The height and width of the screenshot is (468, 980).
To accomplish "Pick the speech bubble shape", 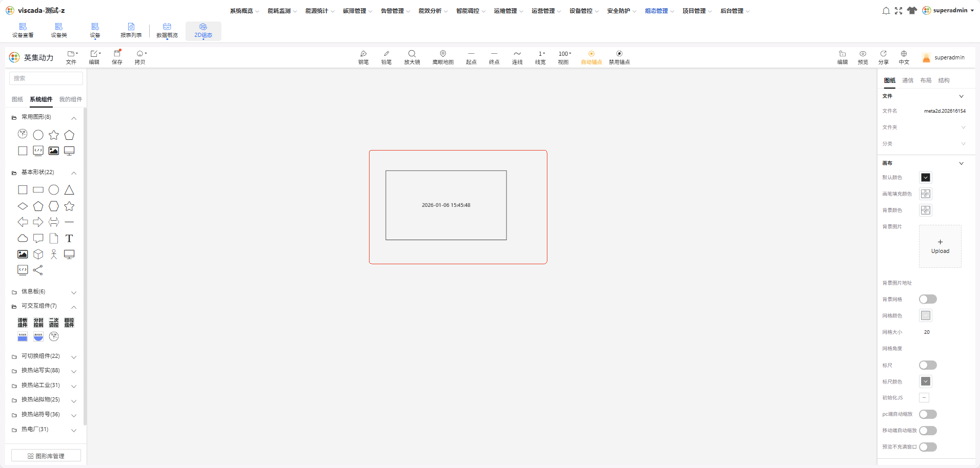I will [x=38, y=238].
